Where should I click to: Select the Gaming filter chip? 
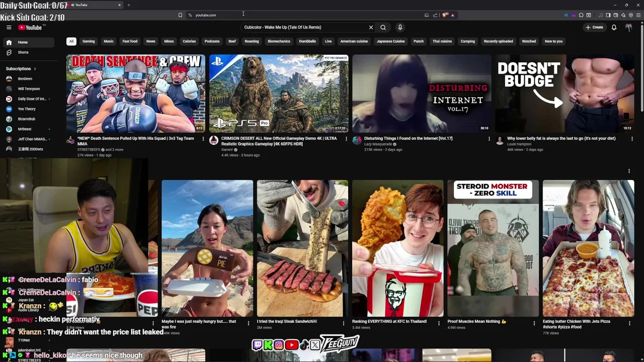[89, 41]
